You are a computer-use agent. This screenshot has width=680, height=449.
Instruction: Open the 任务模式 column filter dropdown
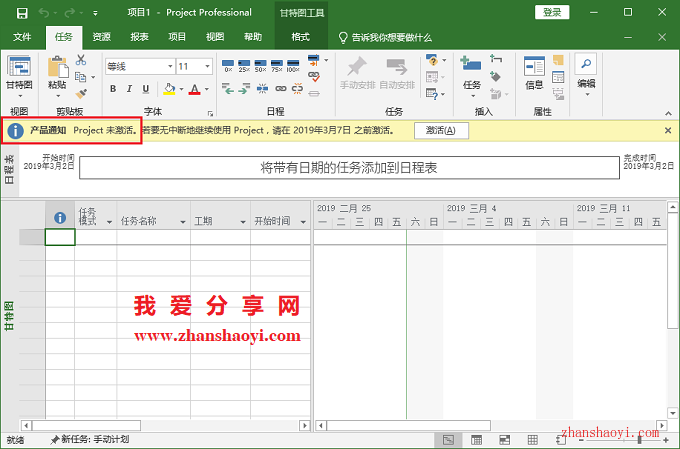(x=109, y=222)
